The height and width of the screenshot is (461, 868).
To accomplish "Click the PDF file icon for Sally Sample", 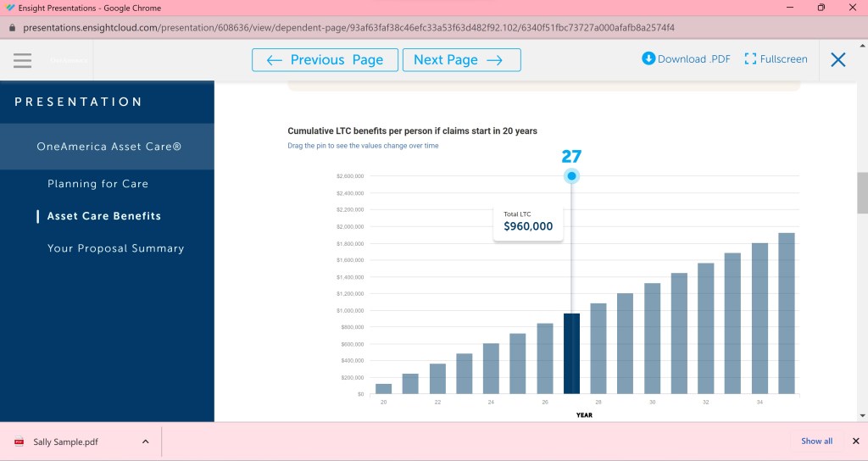I will [x=19, y=442].
